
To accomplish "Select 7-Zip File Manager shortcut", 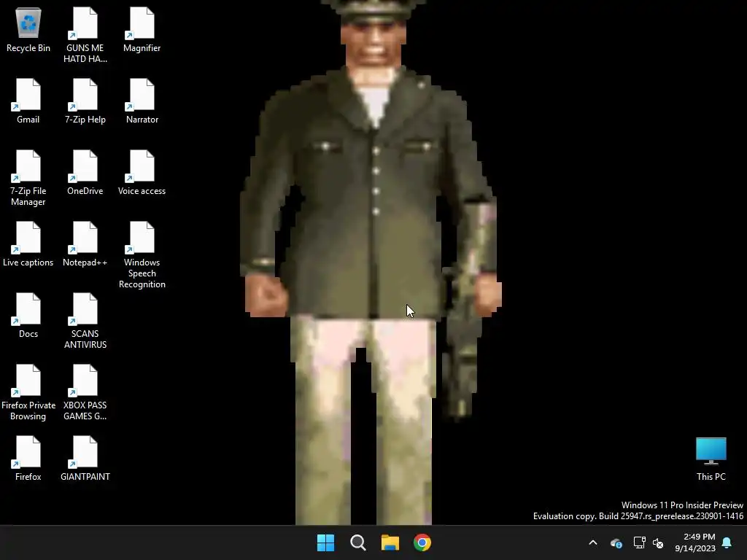I will coord(28,178).
